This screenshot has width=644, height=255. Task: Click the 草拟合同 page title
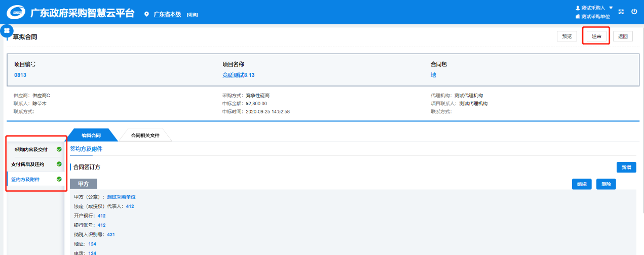pyautogui.click(x=25, y=37)
